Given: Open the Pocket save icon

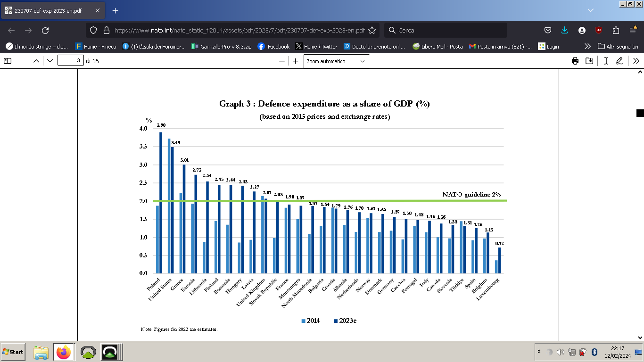Looking at the screenshot, I should [548, 30].
